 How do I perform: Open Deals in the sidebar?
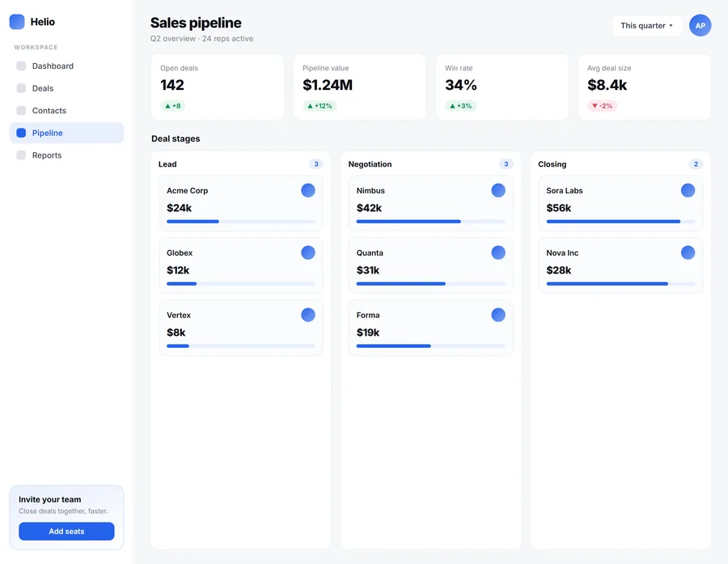click(x=66, y=88)
